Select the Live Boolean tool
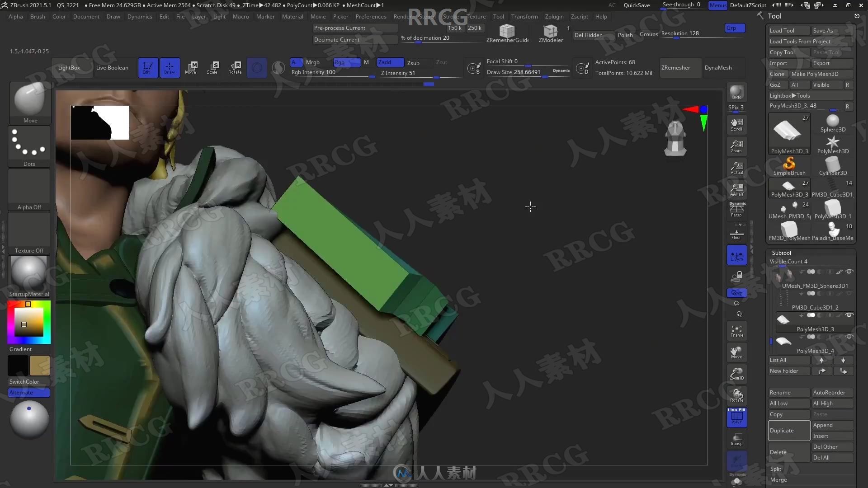This screenshot has height=488, width=868. (x=112, y=67)
